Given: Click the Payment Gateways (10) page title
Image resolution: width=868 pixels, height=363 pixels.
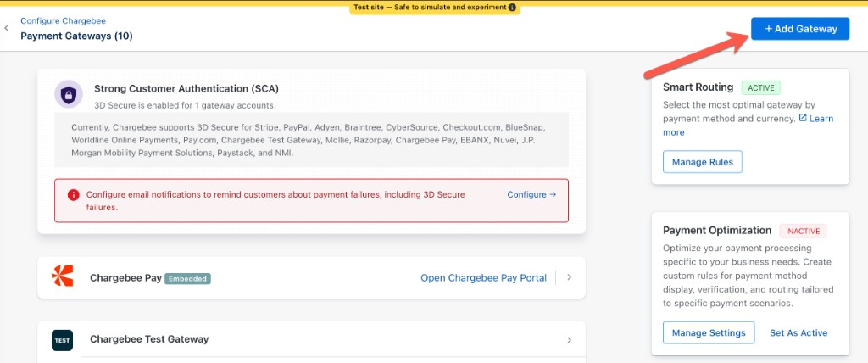Looking at the screenshot, I should click(76, 36).
